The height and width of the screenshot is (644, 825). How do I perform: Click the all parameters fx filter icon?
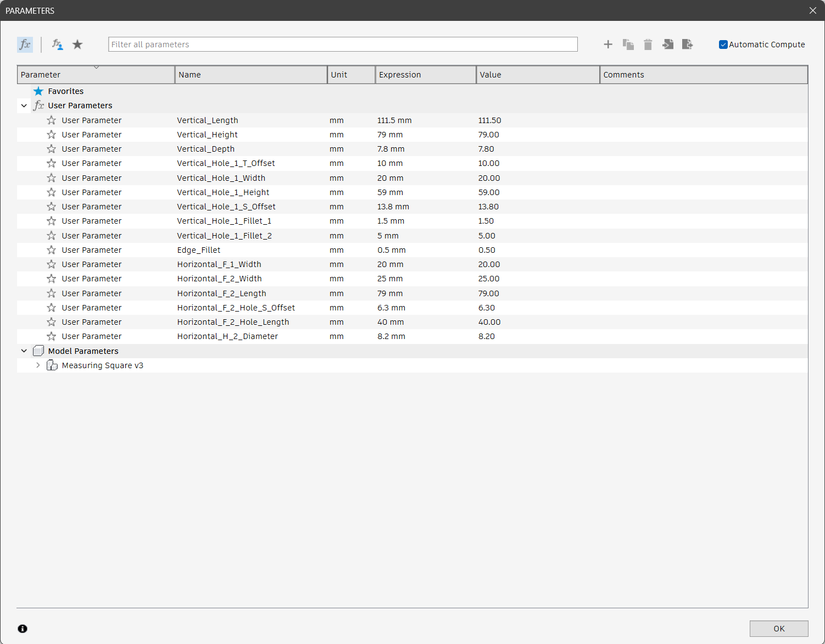(x=25, y=45)
